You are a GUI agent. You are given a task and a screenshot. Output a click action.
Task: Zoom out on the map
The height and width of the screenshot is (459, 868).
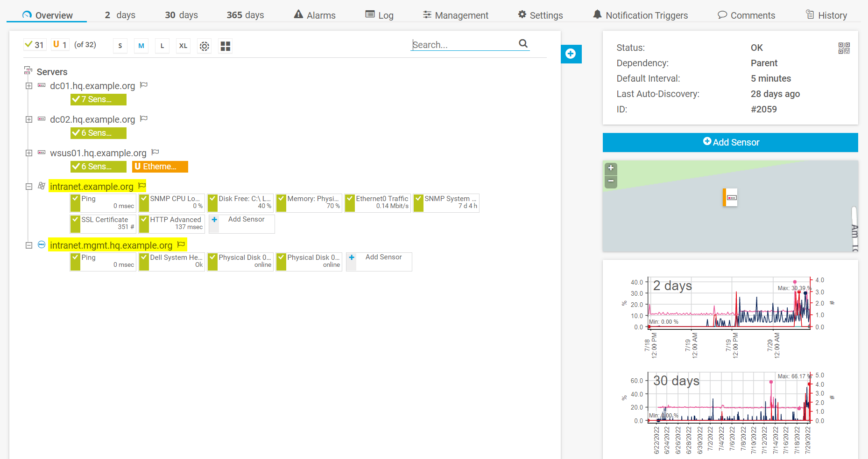611,181
